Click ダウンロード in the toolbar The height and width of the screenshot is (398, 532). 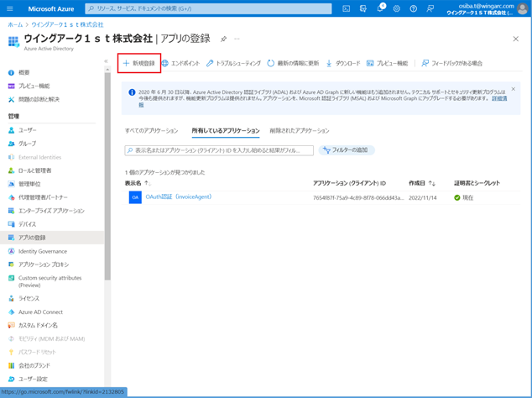[343, 63]
